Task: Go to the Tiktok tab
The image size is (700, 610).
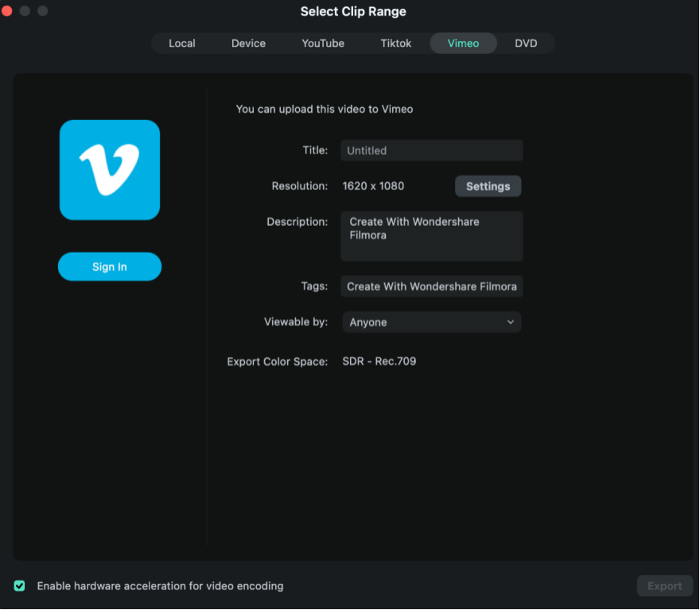Action: 395,43
